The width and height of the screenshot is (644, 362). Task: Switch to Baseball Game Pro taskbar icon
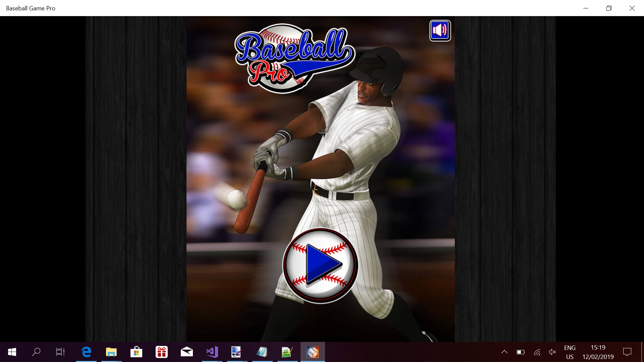click(x=313, y=352)
